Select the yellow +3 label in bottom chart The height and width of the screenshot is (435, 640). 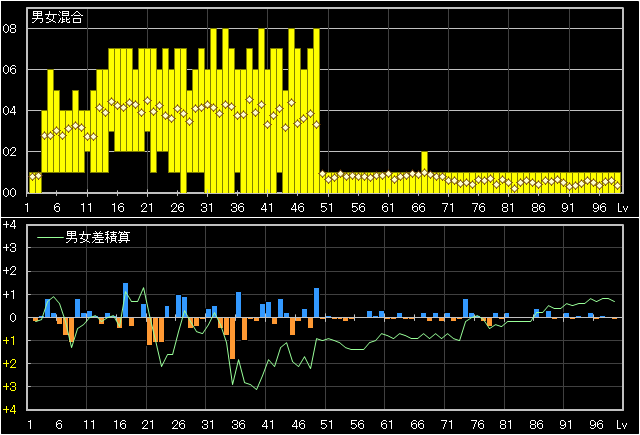tap(9, 386)
